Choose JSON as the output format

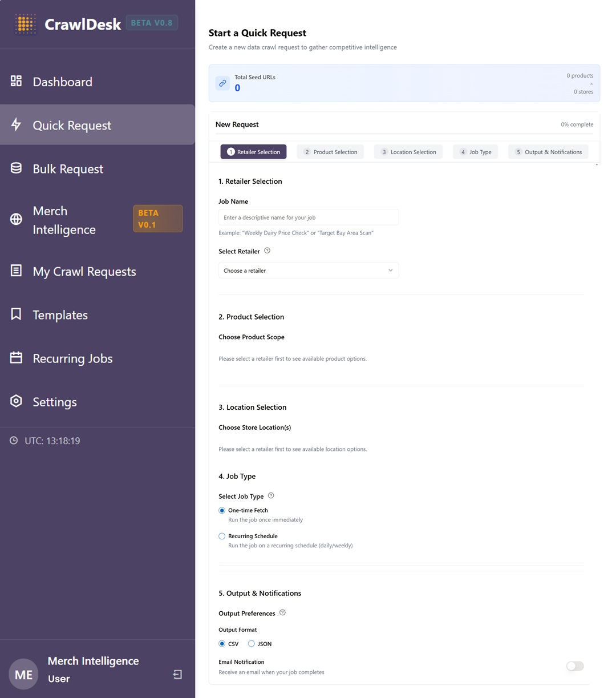coord(251,644)
